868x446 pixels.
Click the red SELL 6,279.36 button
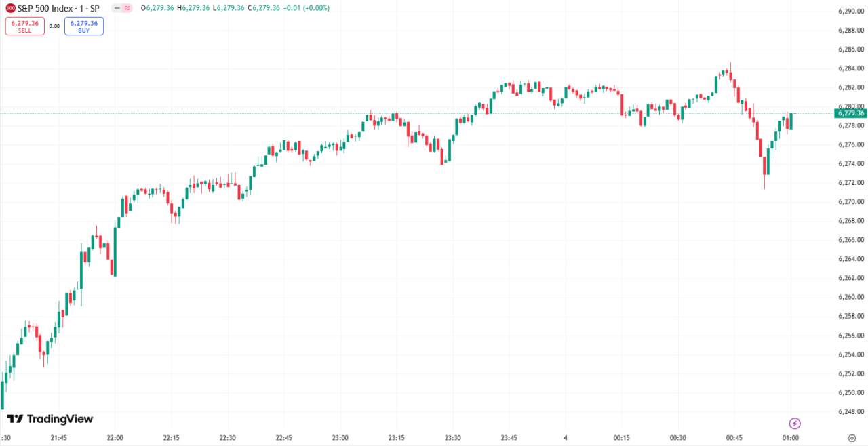(x=24, y=26)
